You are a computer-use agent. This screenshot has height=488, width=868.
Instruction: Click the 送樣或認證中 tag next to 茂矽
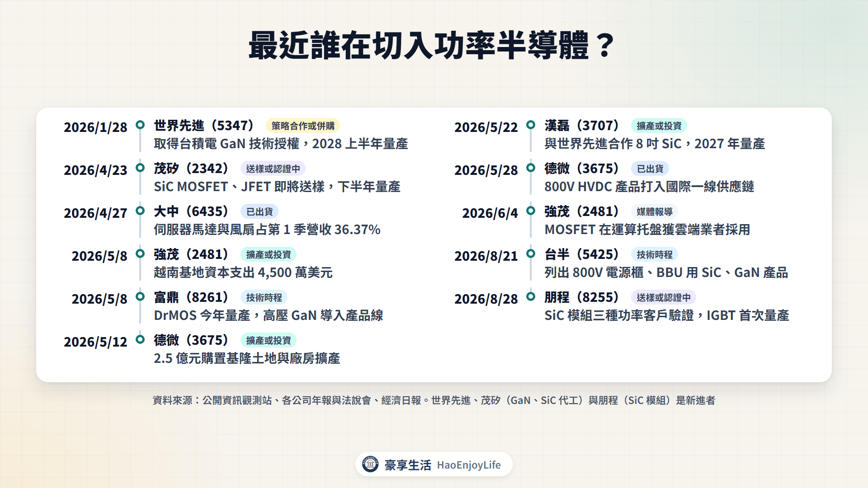(x=273, y=169)
